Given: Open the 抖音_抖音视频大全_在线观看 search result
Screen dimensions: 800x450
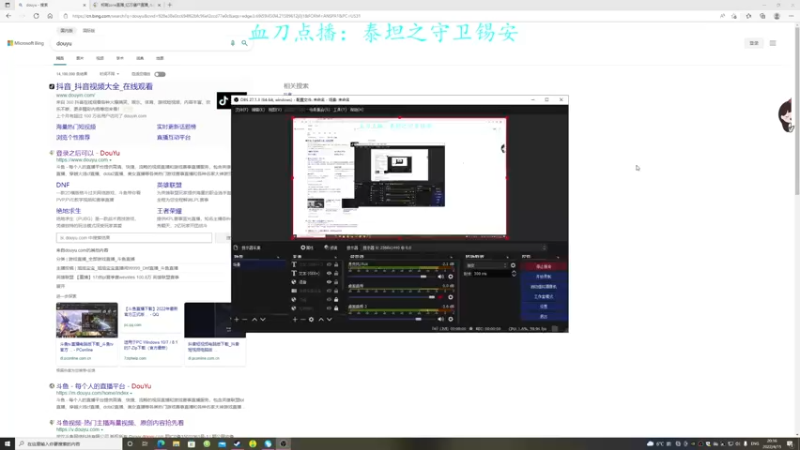Looking at the screenshot, I should pos(104,87).
